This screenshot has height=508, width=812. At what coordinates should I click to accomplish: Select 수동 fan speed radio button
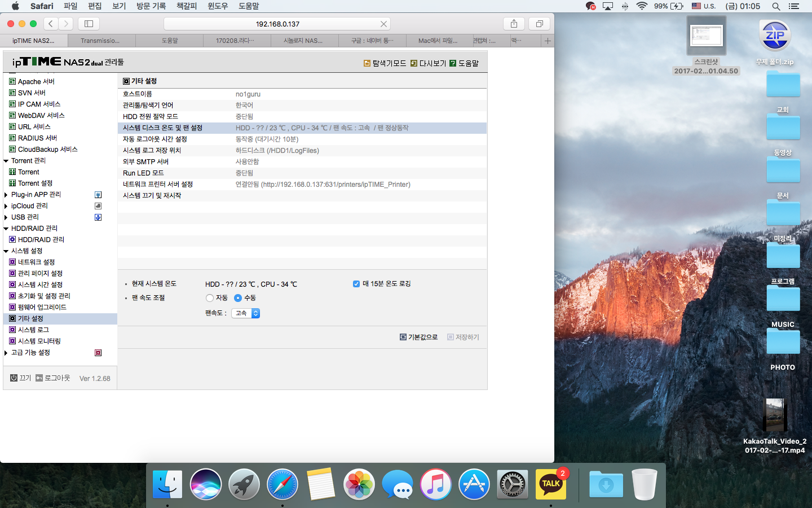pos(238,298)
